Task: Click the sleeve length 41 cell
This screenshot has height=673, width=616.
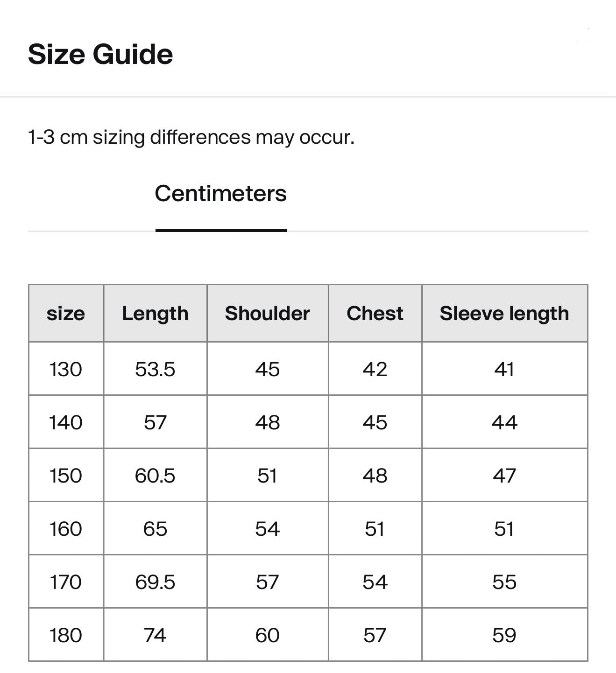Action: tap(504, 369)
